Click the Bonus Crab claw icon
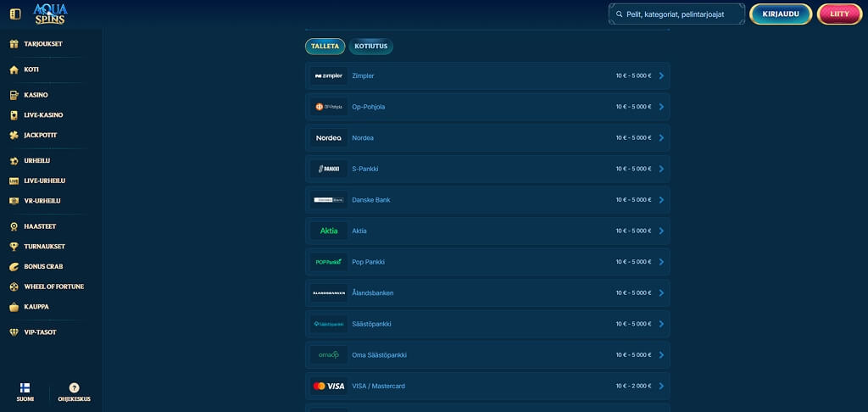 [14, 266]
